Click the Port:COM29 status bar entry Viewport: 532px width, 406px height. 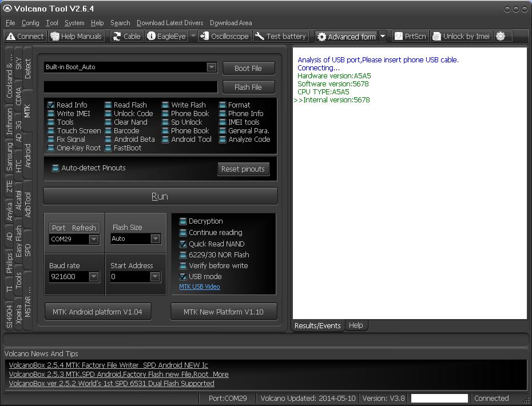coord(228,398)
